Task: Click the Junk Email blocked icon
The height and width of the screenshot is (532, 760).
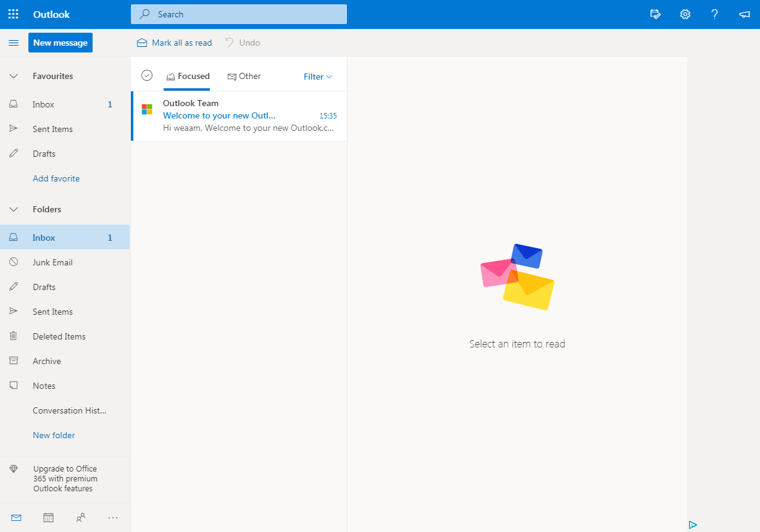Action: coord(14,262)
